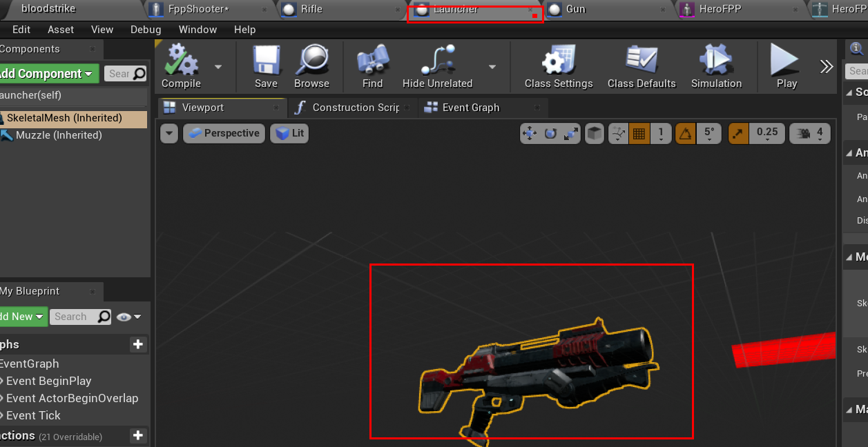Open the Help menu
868x447 pixels.
coord(244,30)
